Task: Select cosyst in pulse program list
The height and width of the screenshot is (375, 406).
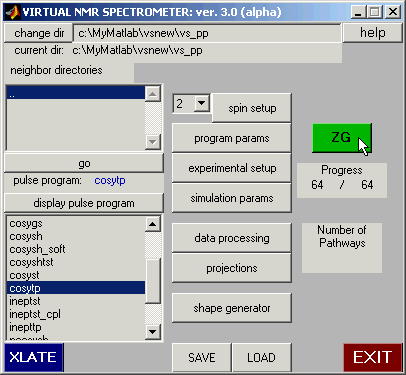Action: [x=76, y=275]
